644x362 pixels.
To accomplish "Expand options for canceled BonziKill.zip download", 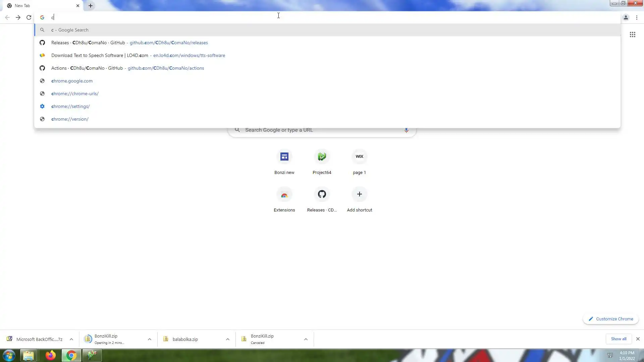I will [306, 339].
